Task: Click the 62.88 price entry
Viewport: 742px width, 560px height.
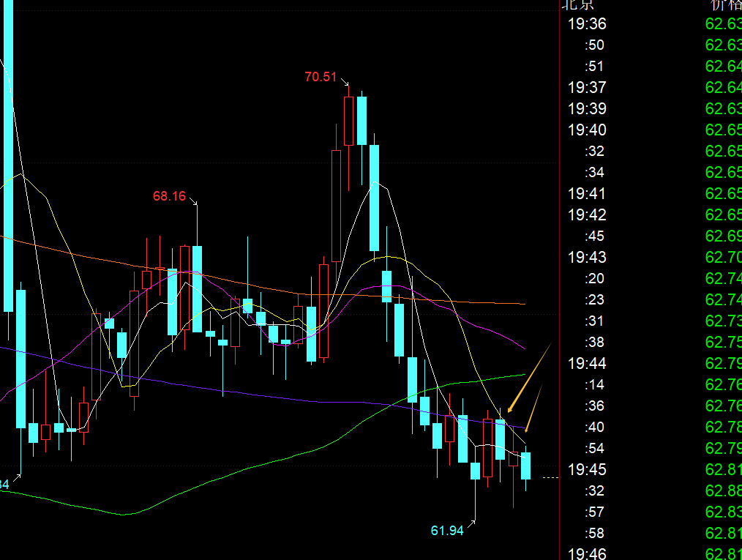Action: [723, 490]
